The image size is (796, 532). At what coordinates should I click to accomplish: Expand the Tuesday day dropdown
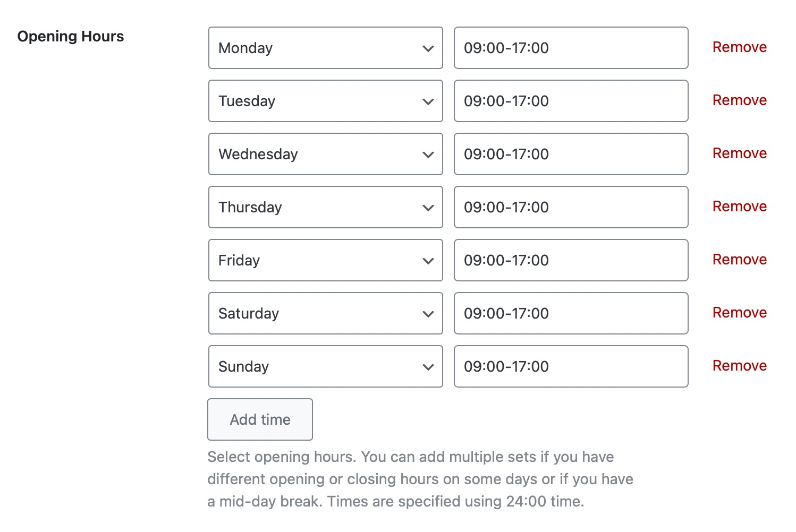[x=325, y=101]
